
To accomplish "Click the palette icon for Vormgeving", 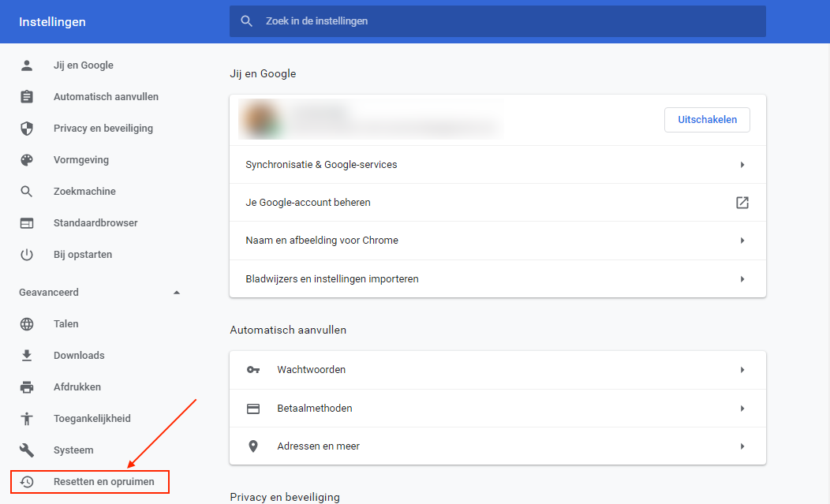I will point(27,160).
